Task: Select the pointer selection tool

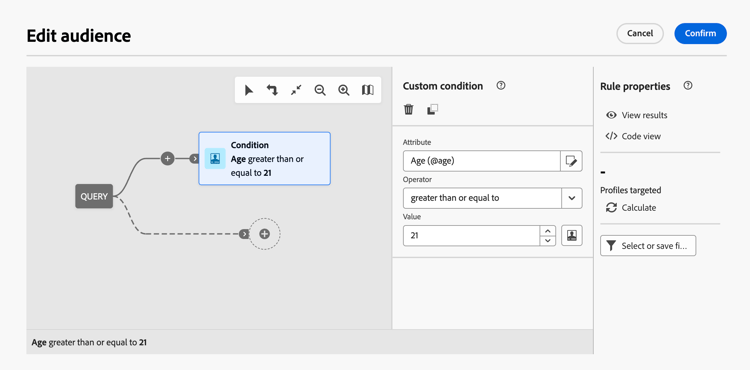Action: [x=249, y=90]
